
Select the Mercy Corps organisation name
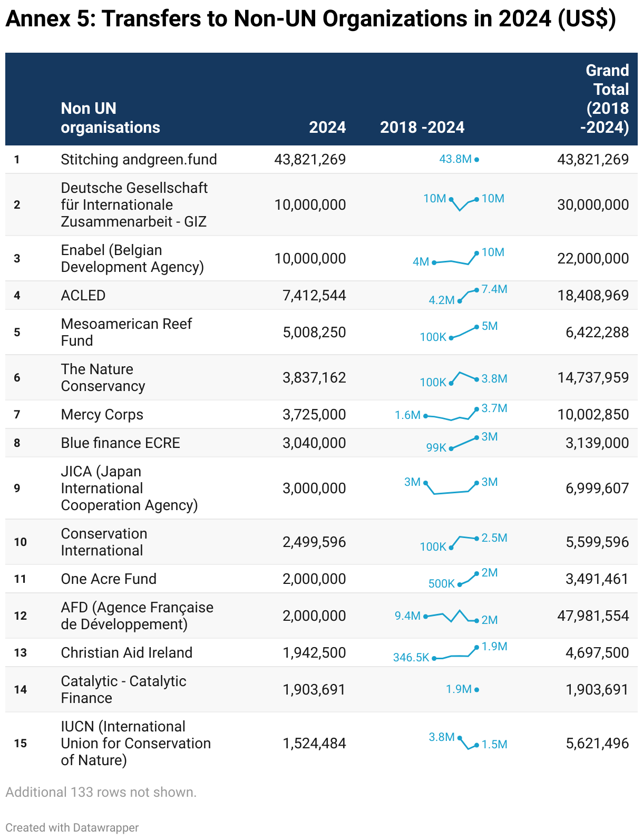point(102,415)
